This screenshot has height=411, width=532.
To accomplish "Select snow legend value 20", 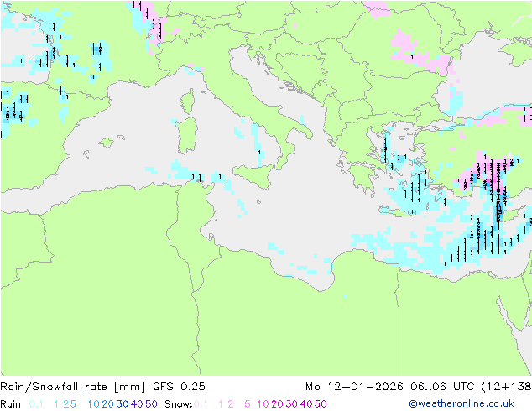I will (x=277, y=404).
